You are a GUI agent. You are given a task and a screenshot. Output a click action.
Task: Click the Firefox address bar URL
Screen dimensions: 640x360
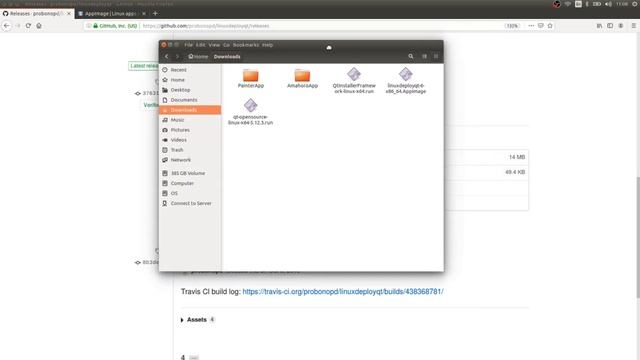[x=206, y=26]
